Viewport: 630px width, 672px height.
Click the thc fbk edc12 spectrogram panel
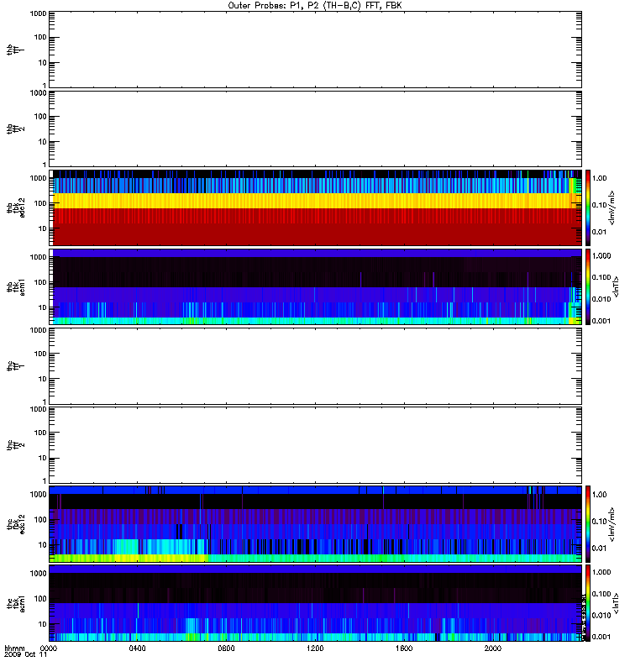tap(315, 524)
